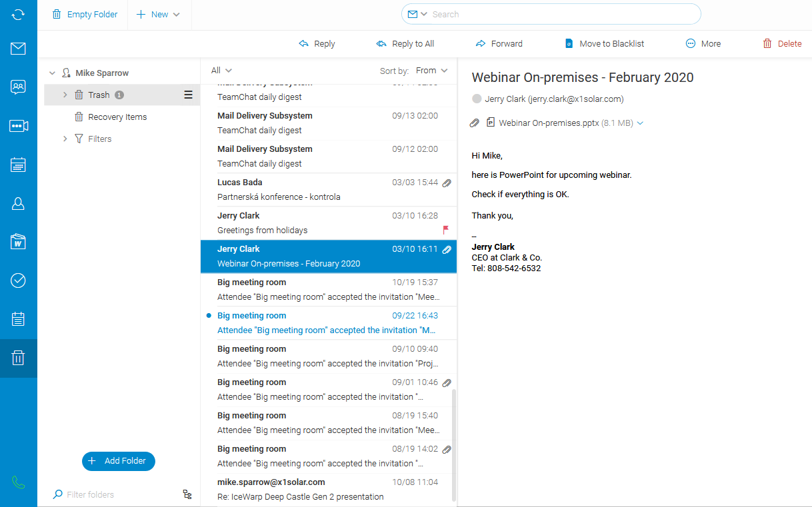Toggle unread dot on Big meeting room email

pos(209,316)
